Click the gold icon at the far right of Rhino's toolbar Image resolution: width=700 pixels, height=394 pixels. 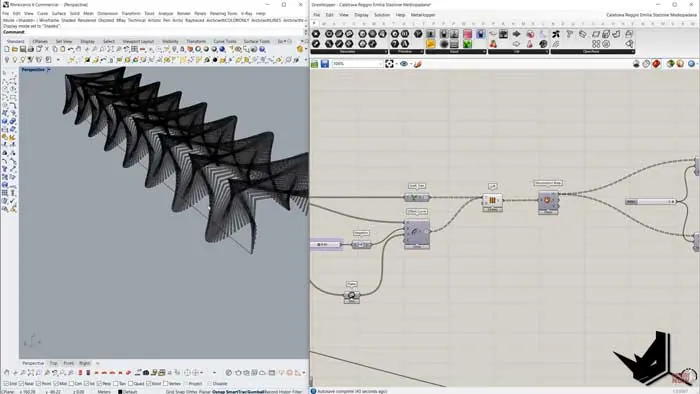pos(300,49)
